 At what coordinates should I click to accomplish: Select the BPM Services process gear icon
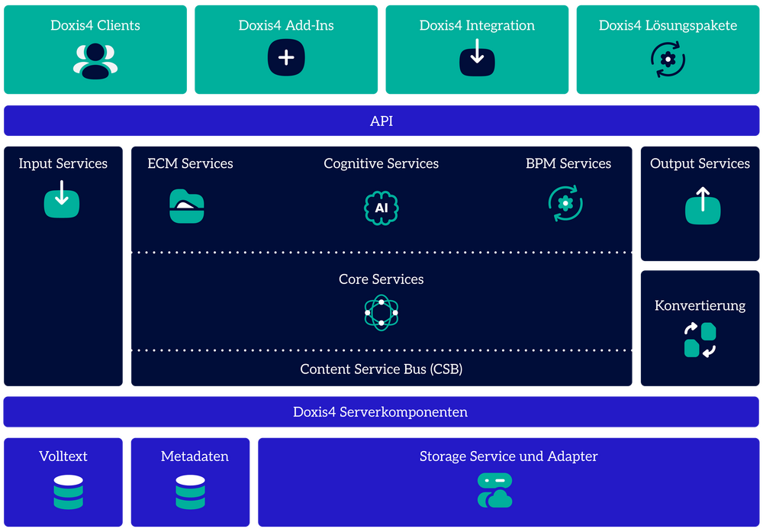[x=565, y=205]
